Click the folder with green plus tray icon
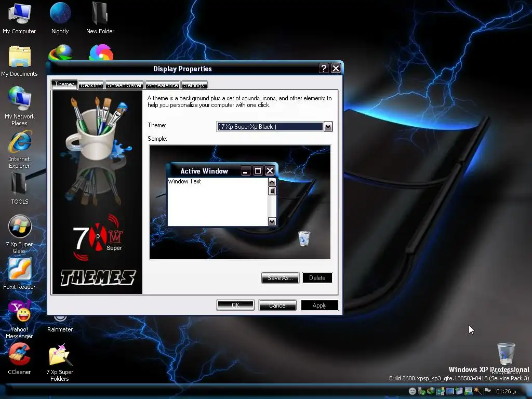532x399 pixels. [459, 391]
